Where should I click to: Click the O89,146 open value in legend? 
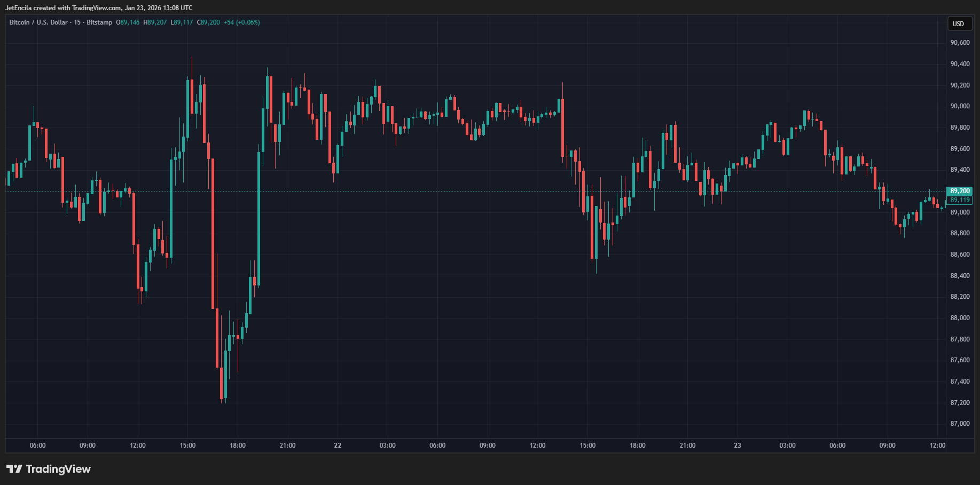[x=128, y=22]
